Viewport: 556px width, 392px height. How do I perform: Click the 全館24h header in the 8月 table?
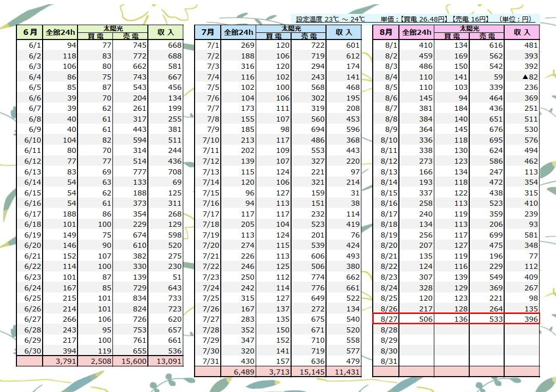pyautogui.click(x=417, y=32)
